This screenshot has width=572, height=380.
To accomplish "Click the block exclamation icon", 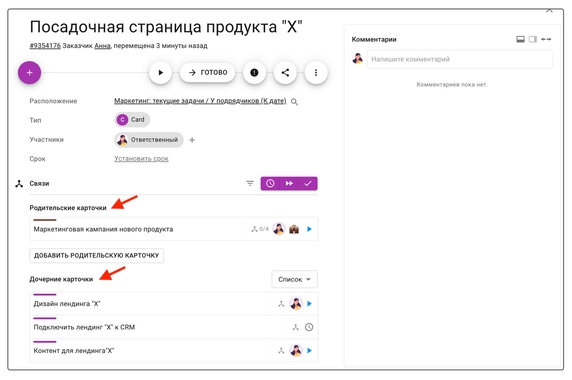I will 254,73.
